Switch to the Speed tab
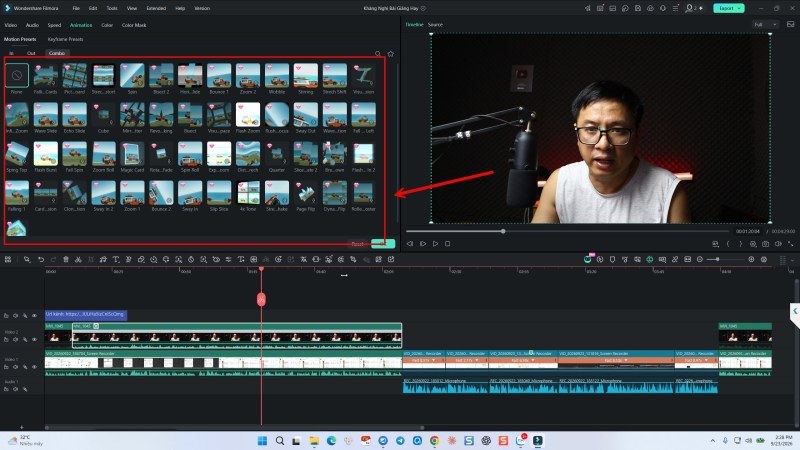The image size is (800, 450). coord(55,25)
